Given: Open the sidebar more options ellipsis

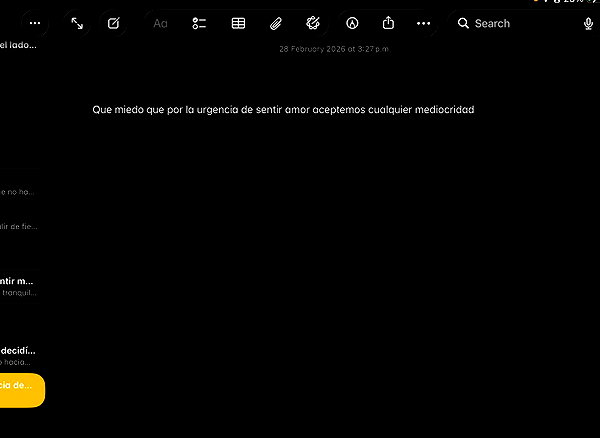Looking at the screenshot, I should pyautogui.click(x=35, y=23).
